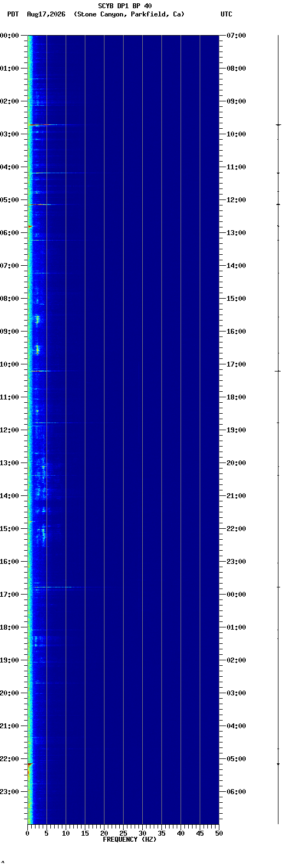Click the date label 'Aug17,2026'

click(46, 14)
